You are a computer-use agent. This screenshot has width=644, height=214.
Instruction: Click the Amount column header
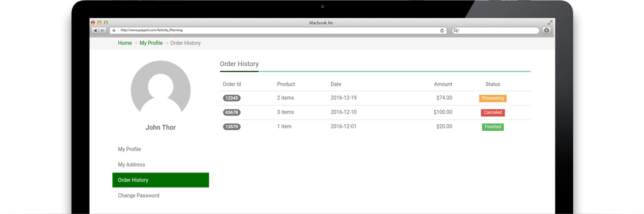click(443, 84)
